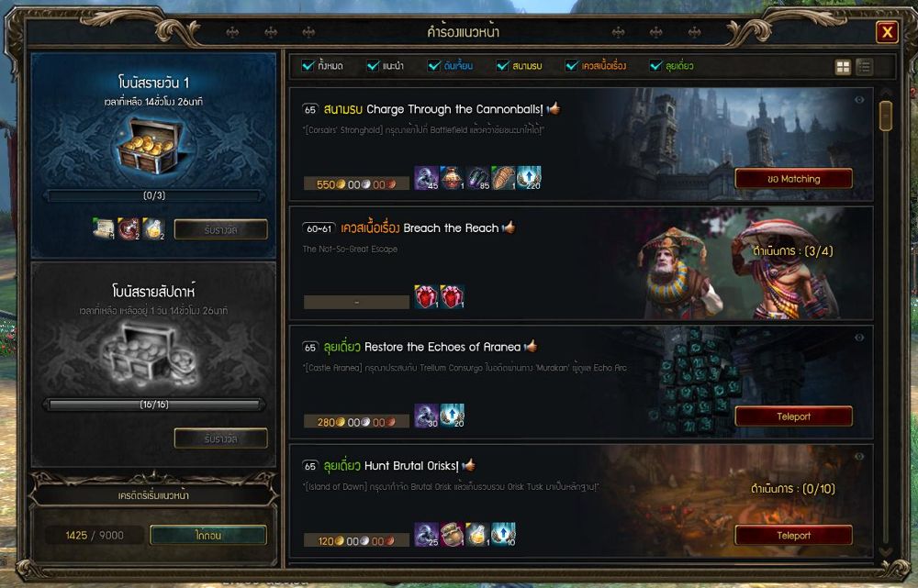Click 220 reputation reward icon in Cannonballs quest
Screen dimensions: 918x588
(x=530, y=178)
